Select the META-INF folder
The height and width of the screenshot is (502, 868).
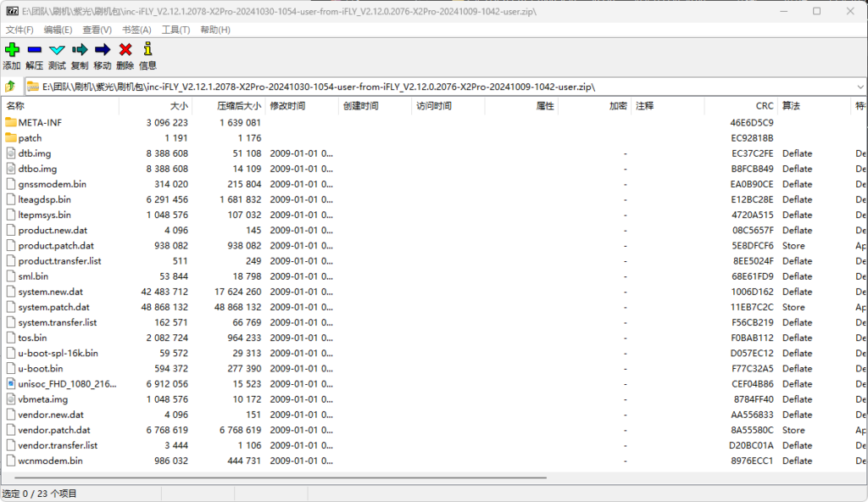pyautogui.click(x=40, y=122)
